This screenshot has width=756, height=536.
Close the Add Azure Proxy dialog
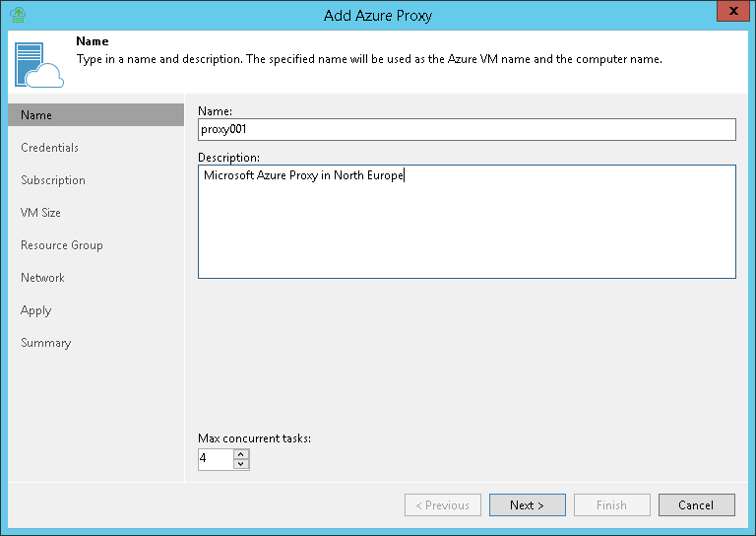(x=730, y=13)
